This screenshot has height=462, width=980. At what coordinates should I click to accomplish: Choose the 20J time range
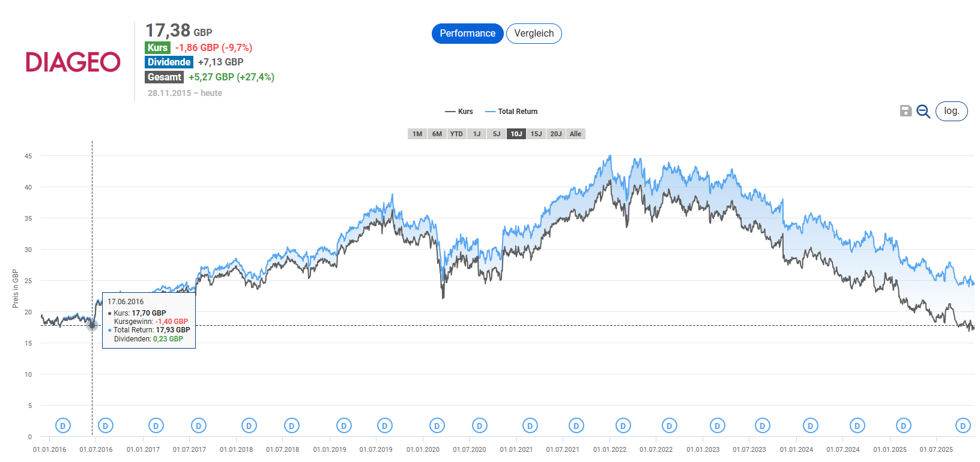click(x=556, y=134)
